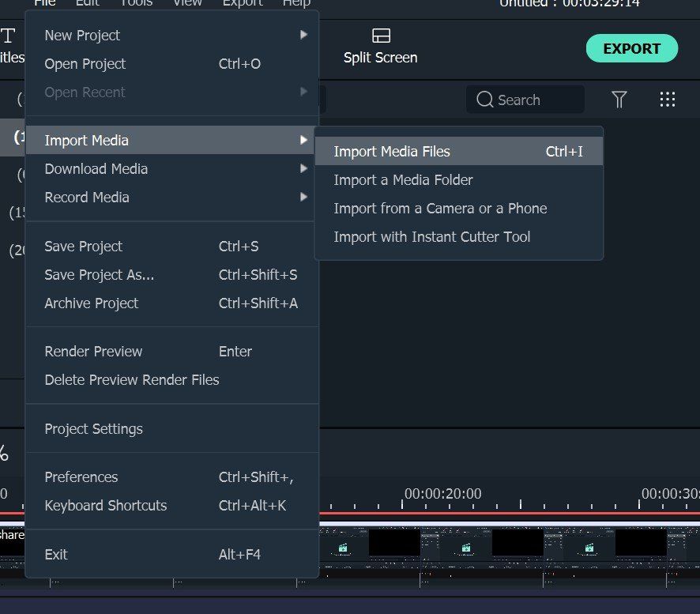
Task: Choose Import with Instant Cutter Tool
Action: coord(459,236)
